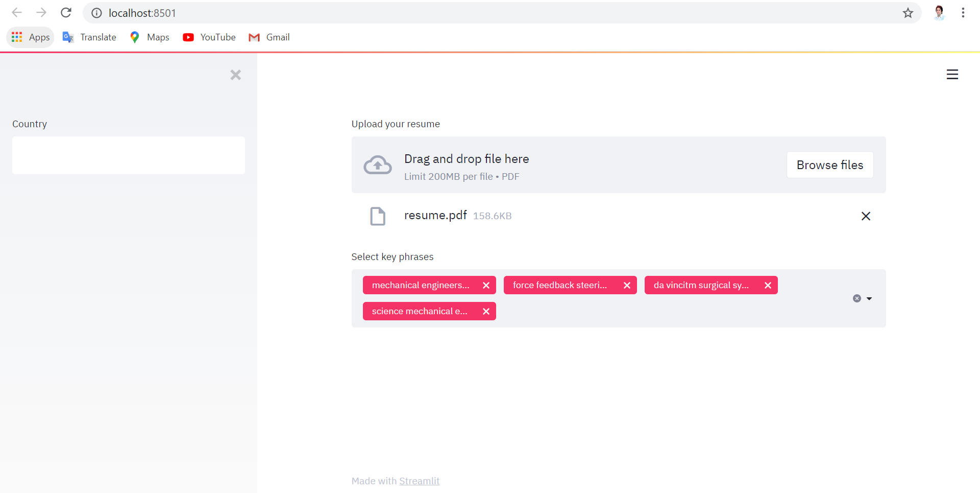Remove the 'da vincitm surgical sy' tag
The image size is (980, 493).
pos(768,286)
